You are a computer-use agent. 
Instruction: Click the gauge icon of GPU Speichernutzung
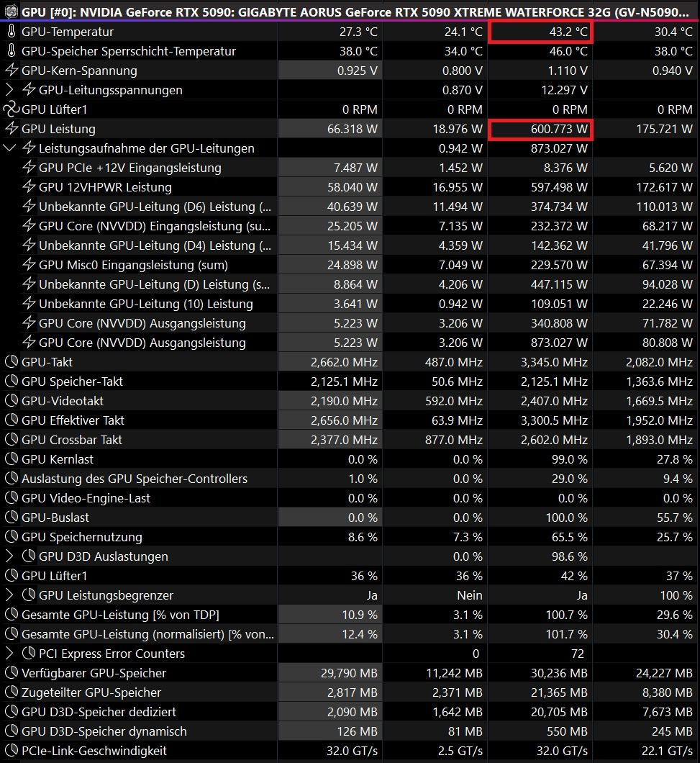[x=12, y=537]
